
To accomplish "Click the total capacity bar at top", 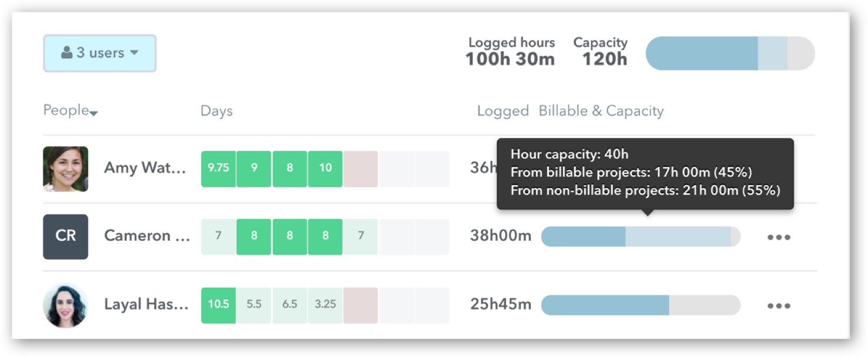I will tap(730, 53).
